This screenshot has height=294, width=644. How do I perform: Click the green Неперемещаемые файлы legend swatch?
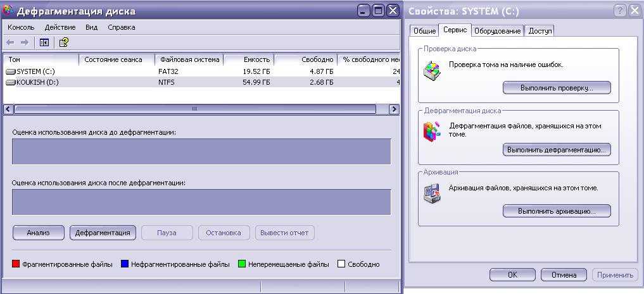[x=242, y=264]
